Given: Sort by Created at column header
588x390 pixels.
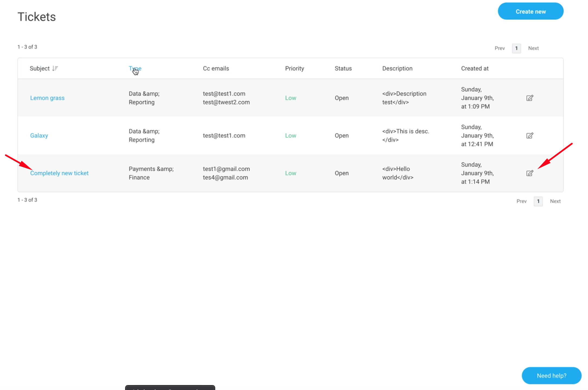Looking at the screenshot, I should (475, 68).
